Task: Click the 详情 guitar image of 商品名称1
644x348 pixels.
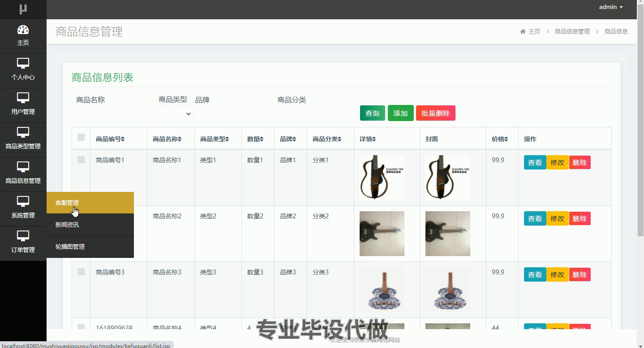Action: (x=382, y=178)
